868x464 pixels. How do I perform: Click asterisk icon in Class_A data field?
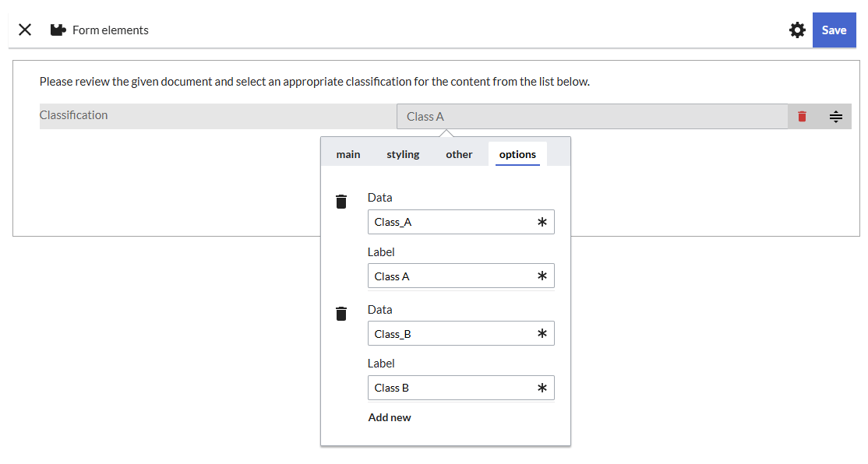pyautogui.click(x=542, y=222)
